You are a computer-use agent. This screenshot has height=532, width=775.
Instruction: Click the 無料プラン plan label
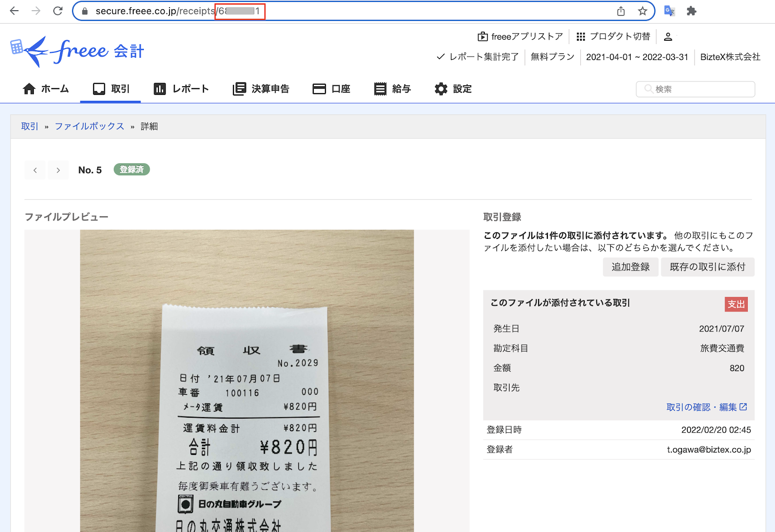pos(553,57)
